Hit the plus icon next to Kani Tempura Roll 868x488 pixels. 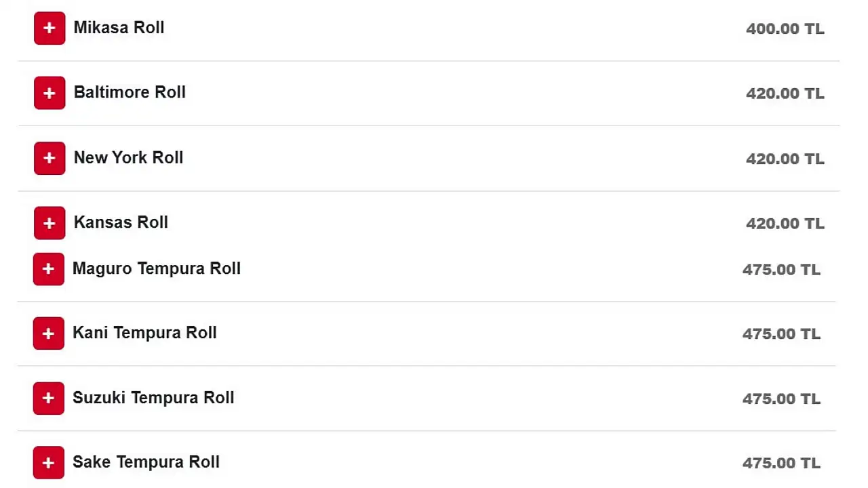click(48, 333)
